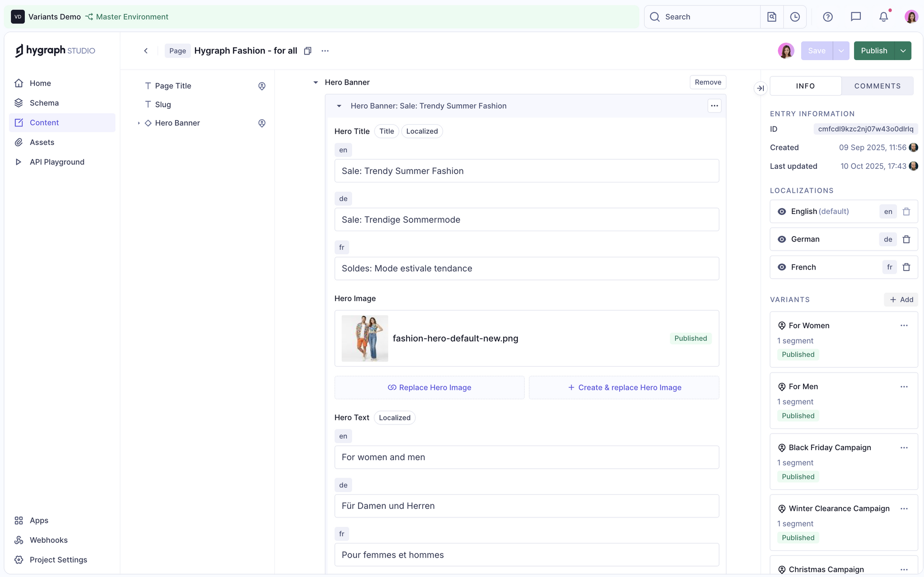This screenshot has width=924, height=577.
Task: Open the Assets section from the sidebar
Action: point(42,142)
